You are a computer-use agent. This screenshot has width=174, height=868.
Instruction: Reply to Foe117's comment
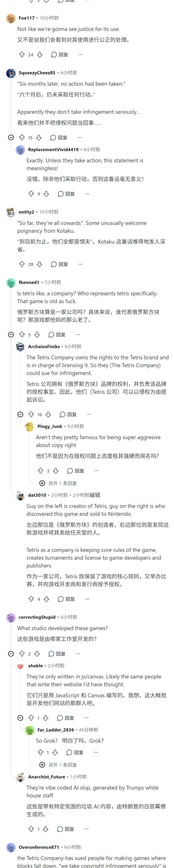click(x=60, y=55)
